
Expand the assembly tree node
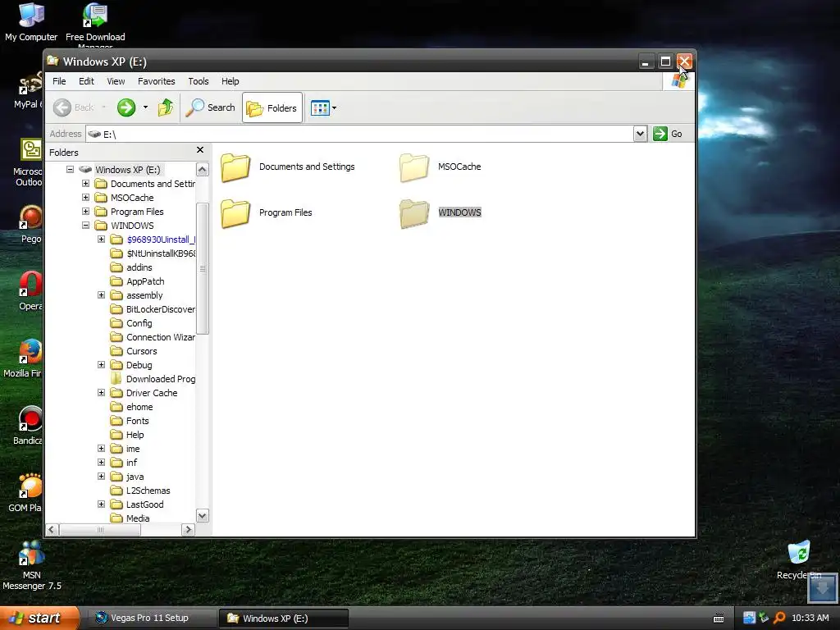pos(101,295)
